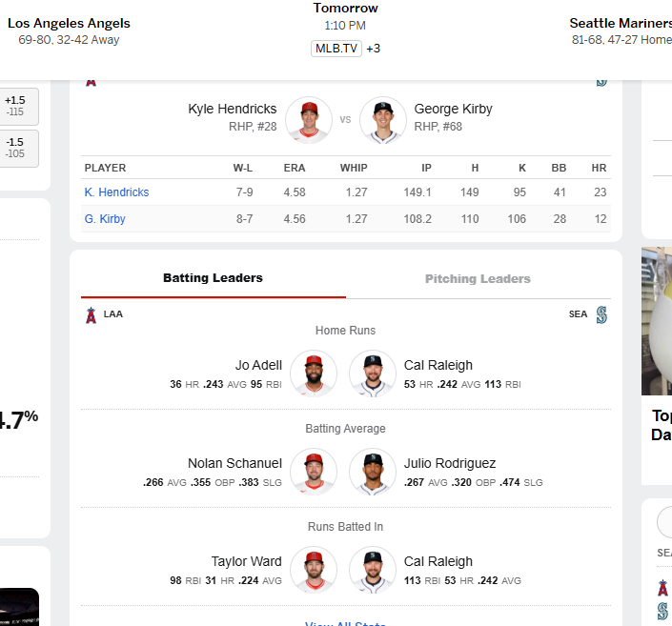Select the +1.5 -115 run line
The height and width of the screenshot is (626, 672).
tap(17, 107)
